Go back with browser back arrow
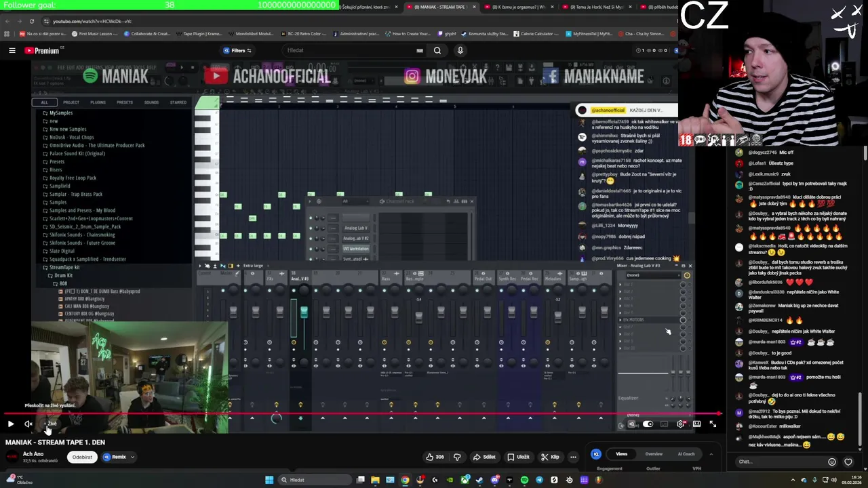868x488 pixels. pyautogui.click(x=7, y=21)
